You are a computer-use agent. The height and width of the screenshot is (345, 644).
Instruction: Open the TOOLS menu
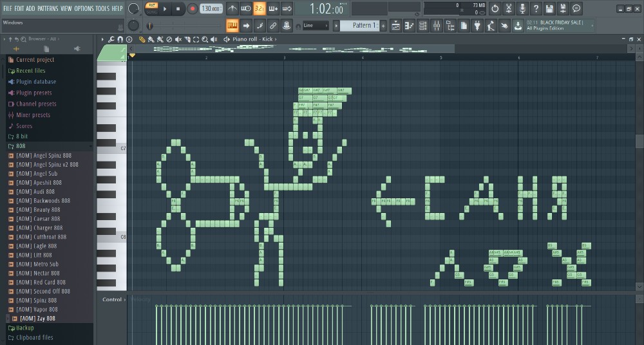102,8
